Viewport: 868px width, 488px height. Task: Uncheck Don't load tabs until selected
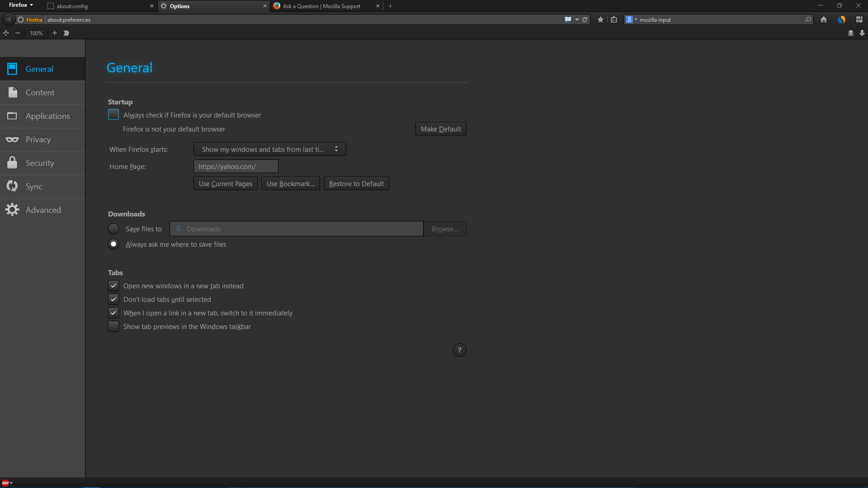(x=113, y=299)
